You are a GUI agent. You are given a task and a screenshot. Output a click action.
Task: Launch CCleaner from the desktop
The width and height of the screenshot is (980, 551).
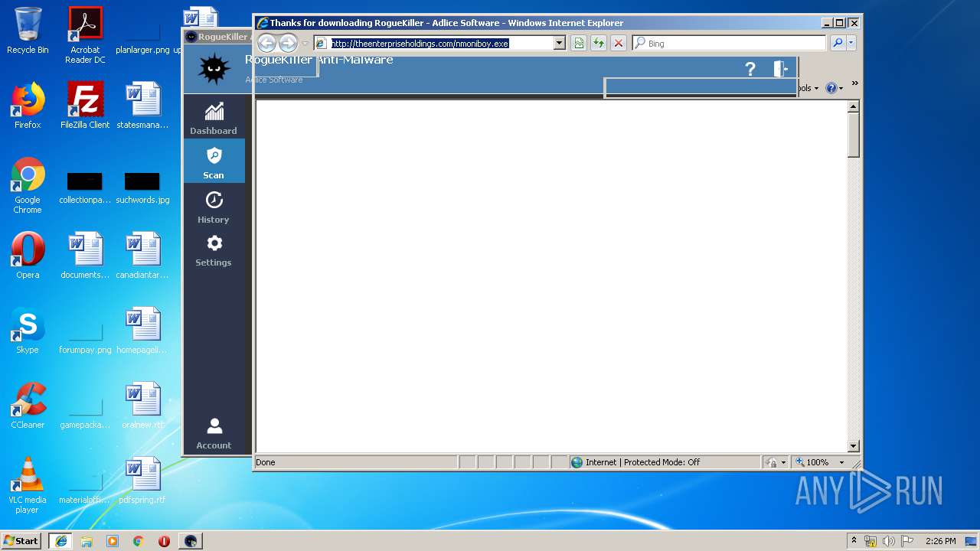(x=28, y=406)
